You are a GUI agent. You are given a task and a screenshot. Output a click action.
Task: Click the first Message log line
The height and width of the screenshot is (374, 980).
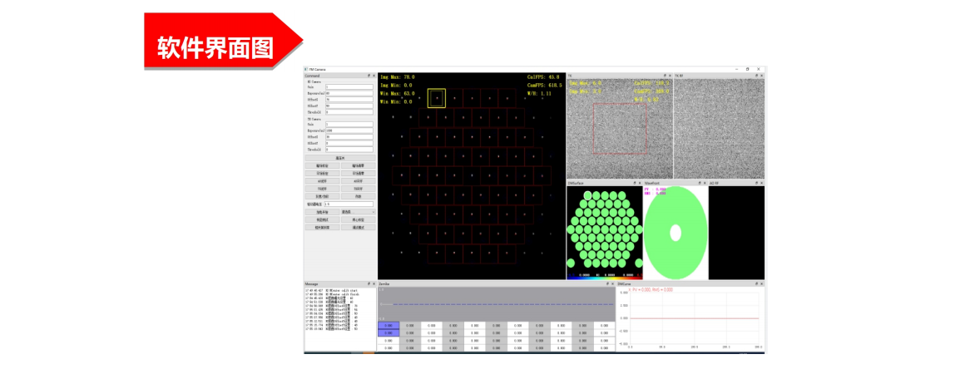point(331,290)
